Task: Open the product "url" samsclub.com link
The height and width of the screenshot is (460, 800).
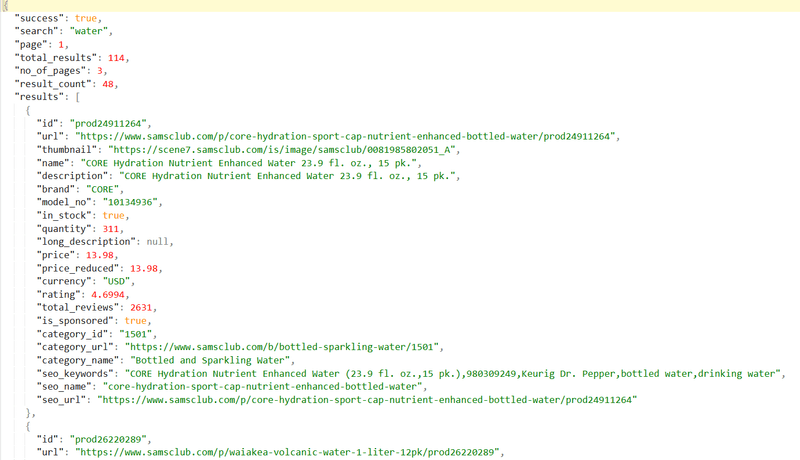Action: pyautogui.click(x=345, y=136)
